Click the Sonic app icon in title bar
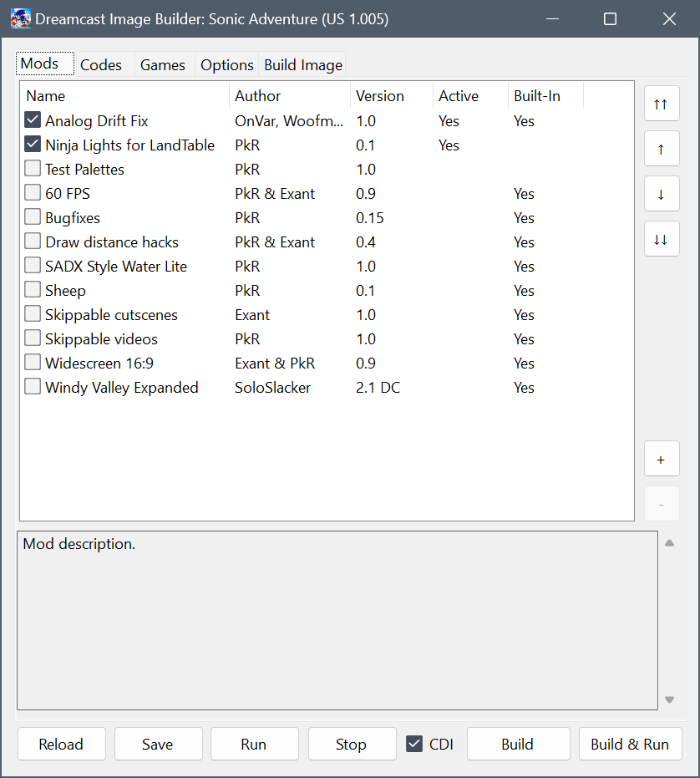 pyautogui.click(x=21, y=18)
